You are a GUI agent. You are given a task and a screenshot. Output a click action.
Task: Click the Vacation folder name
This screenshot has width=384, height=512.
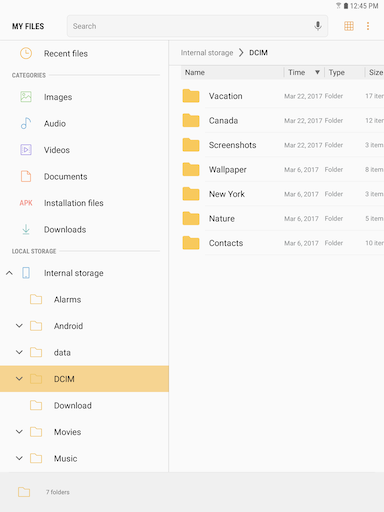point(226,96)
